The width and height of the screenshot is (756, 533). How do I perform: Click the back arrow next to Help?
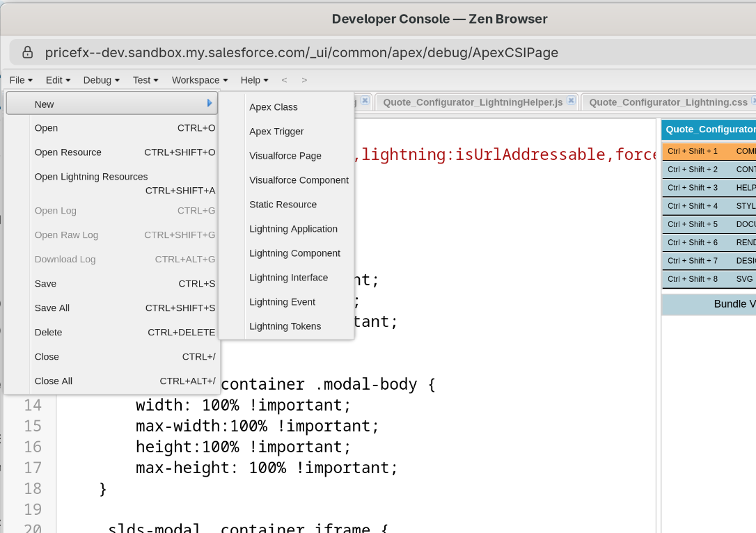pos(284,80)
